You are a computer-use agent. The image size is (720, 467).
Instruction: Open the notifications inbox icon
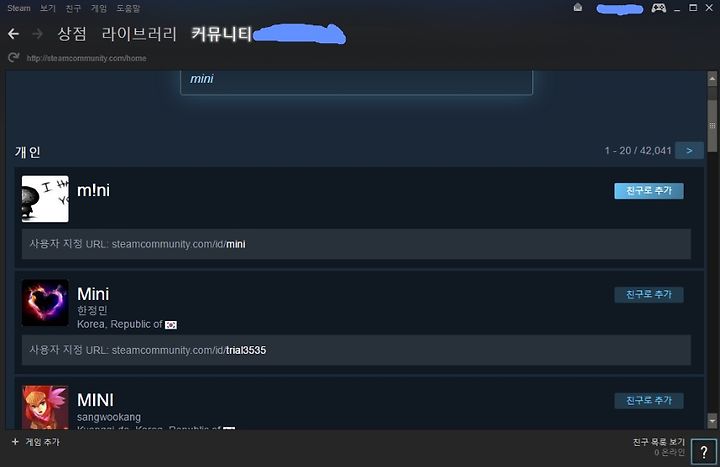[x=578, y=7]
